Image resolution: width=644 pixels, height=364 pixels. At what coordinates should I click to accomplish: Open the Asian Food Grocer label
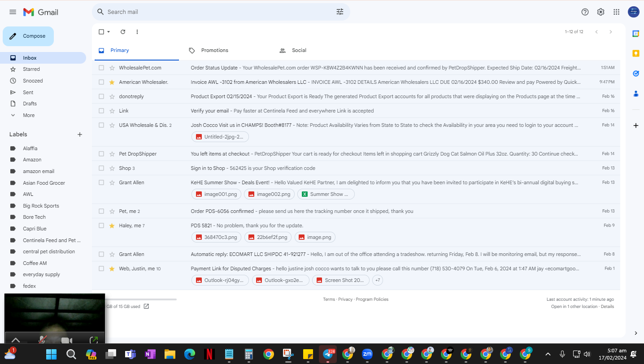[x=44, y=183]
